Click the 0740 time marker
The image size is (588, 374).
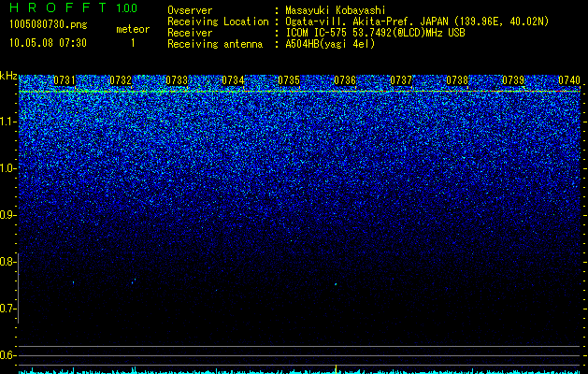pyautogui.click(x=569, y=80)
